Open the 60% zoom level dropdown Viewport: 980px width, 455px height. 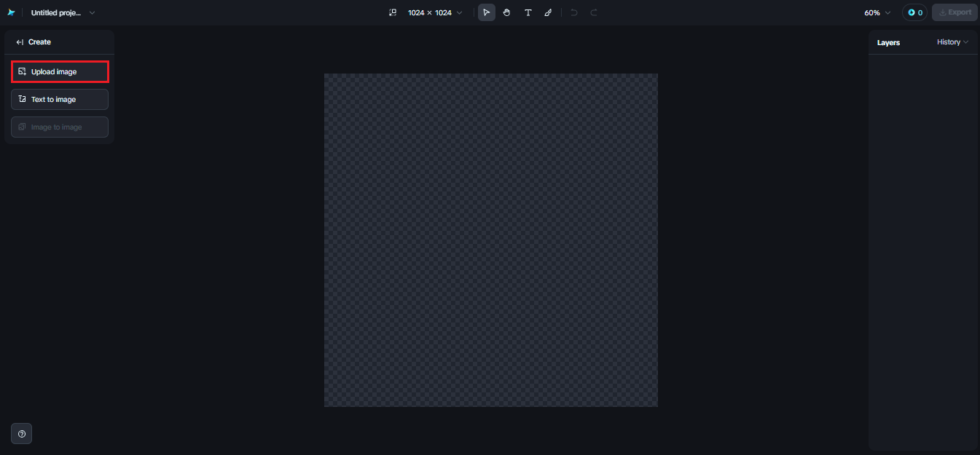point(877,12)
